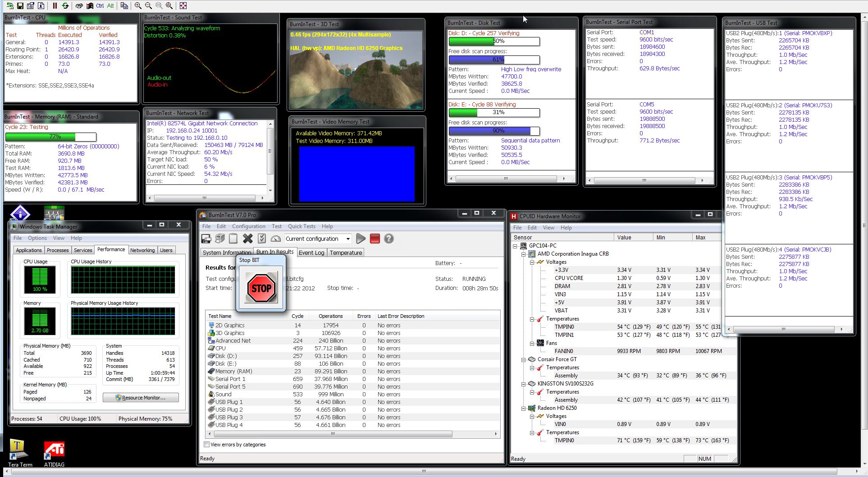Collapse the Corsair Force GT tree node
This screenshot has width=868, height=477.
pos(524,359)
